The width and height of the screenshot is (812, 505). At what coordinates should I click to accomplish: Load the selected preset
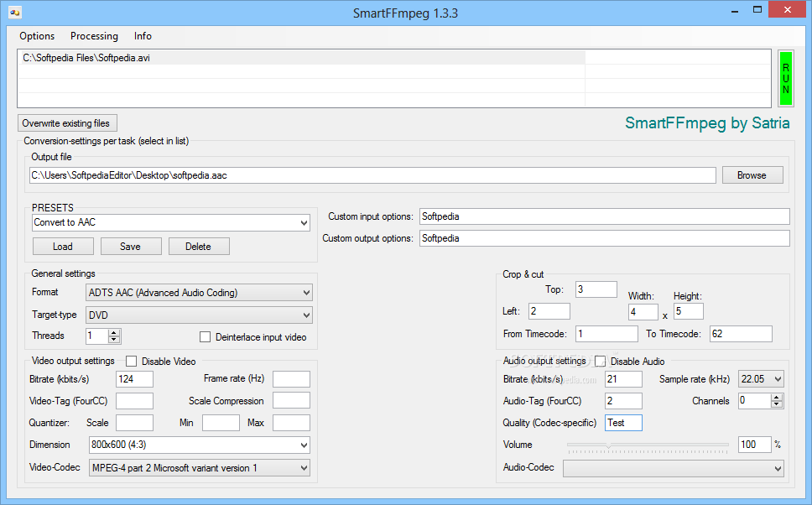pos(63,247)
